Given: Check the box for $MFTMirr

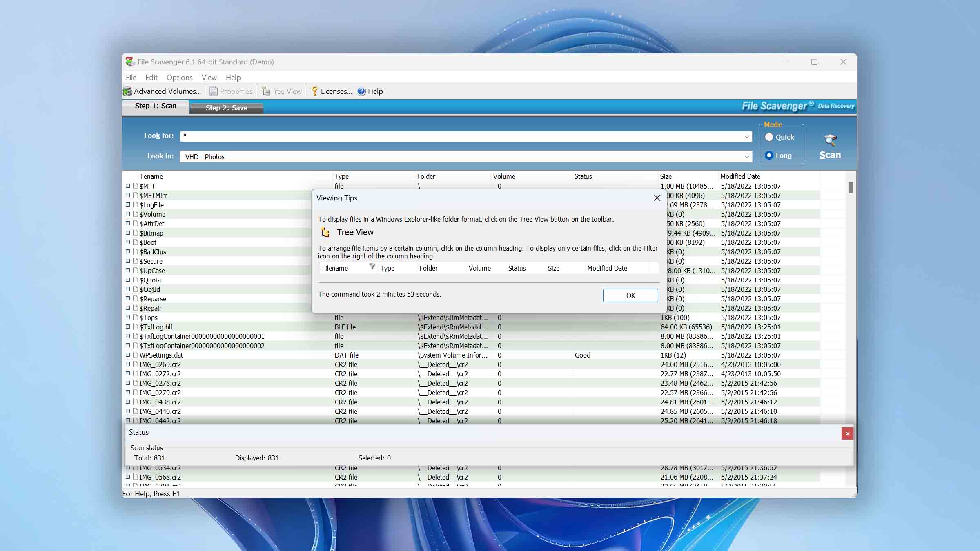Looking at the screenshot, I should click(128, 196).
